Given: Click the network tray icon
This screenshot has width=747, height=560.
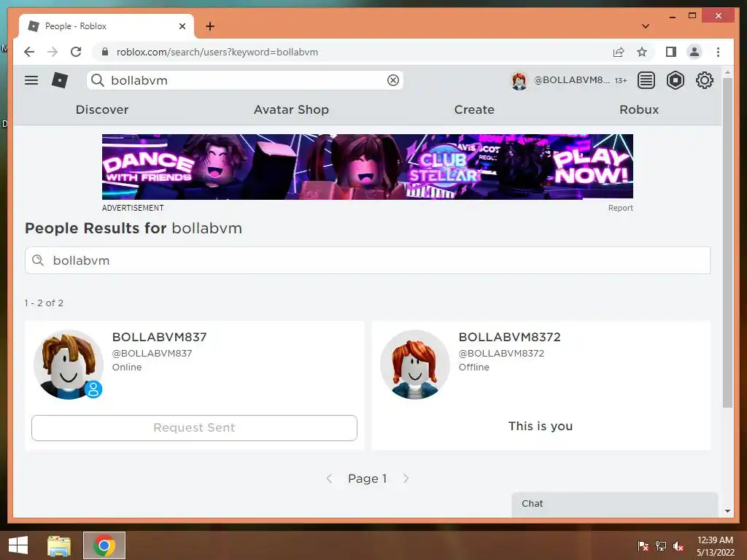Looking at the screenshot, I should pos(661,546).
